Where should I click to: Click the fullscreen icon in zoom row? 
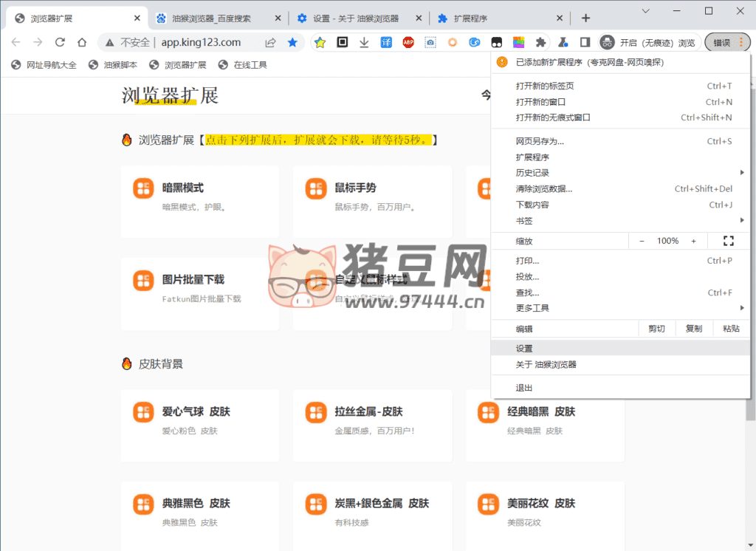tap(728, 241)
